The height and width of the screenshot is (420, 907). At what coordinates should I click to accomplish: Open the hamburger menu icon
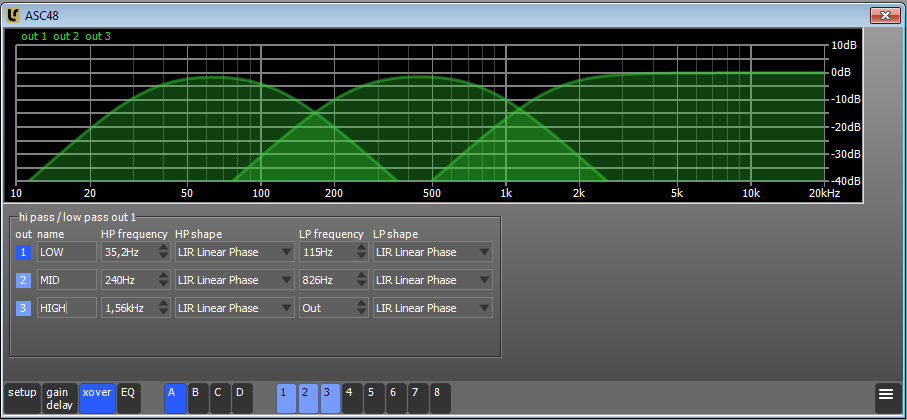pos(886,393)
